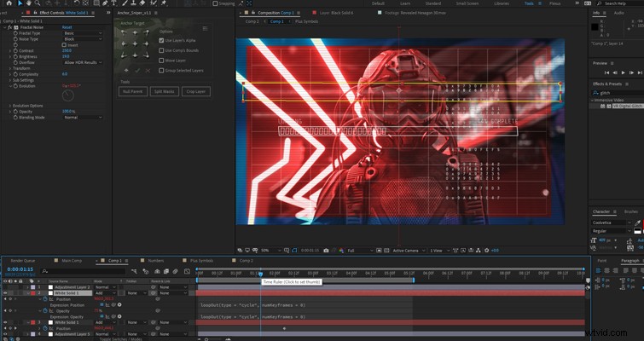The image size is (644, 341).
Task: Click the motion blur icon in timeline
Action: click(x=176, y=271)
